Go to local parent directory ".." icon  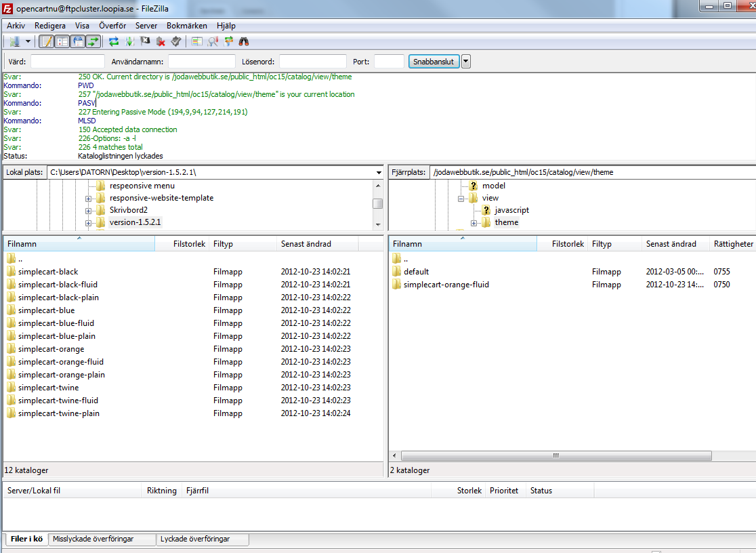pos(11,259)
